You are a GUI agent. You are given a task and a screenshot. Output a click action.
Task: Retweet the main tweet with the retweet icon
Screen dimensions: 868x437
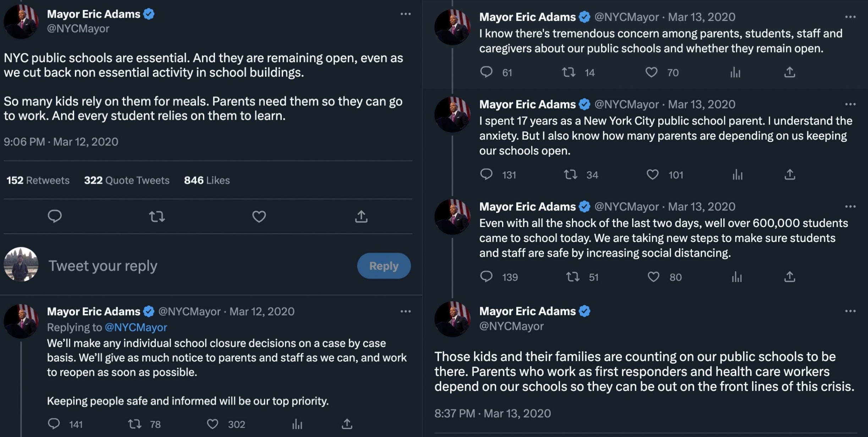click(157, 216)
